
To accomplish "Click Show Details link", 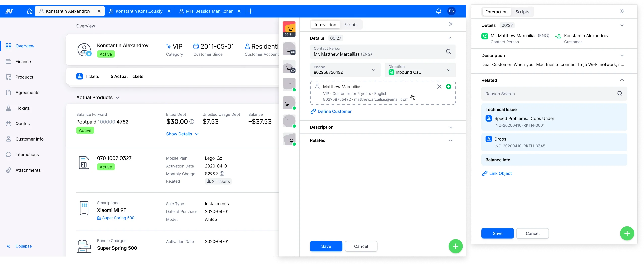I will click(x=182, y=134).
